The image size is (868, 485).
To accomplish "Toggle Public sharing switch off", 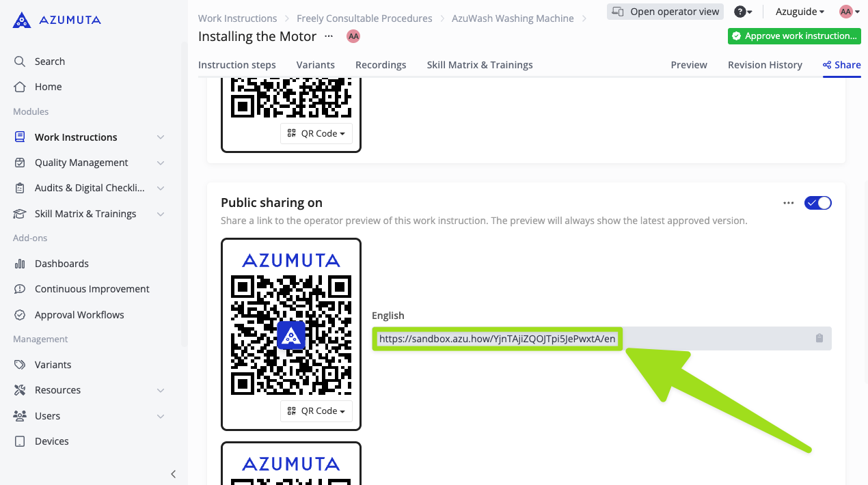I will pyautogui.click(x=817, y=203).
